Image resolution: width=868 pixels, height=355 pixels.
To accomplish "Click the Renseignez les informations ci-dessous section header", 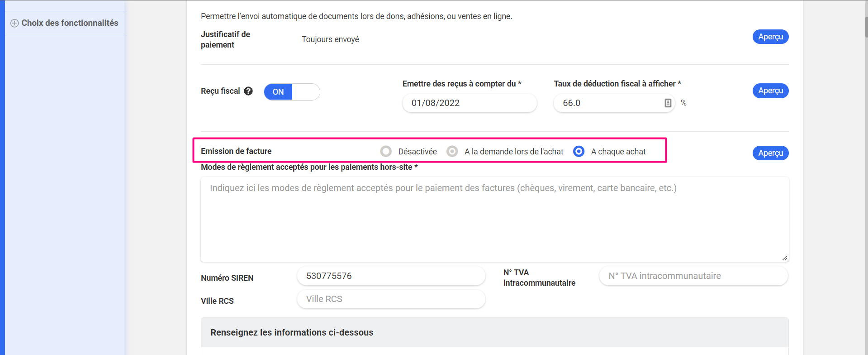I will (x=292, y=332).
